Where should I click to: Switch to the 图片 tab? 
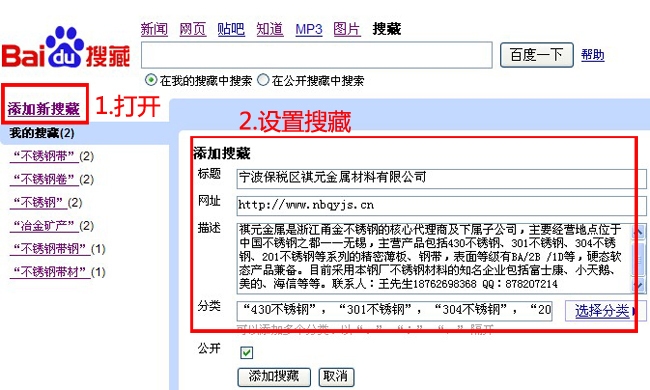tap(347, 29)
